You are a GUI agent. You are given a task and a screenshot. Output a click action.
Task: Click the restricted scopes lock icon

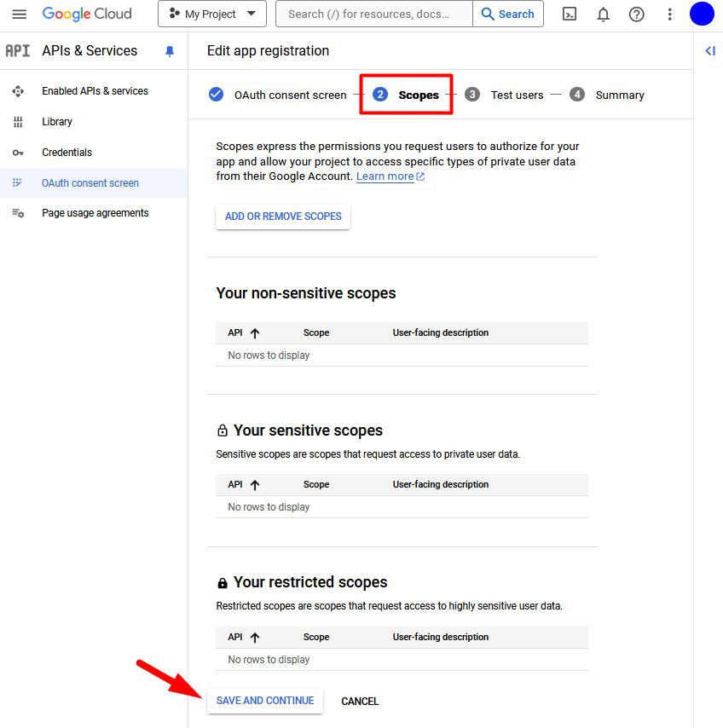click(223, 583)
